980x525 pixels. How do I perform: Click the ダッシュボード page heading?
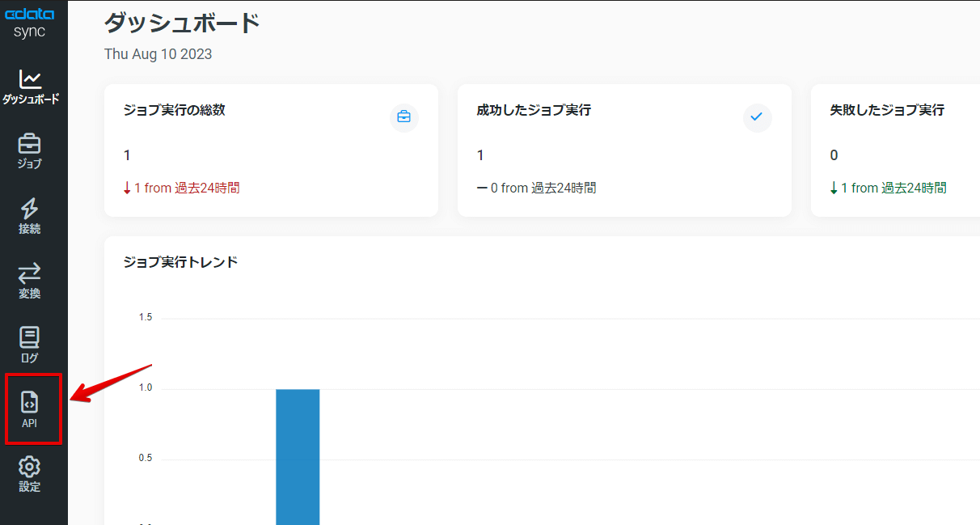tap(182, 23)
